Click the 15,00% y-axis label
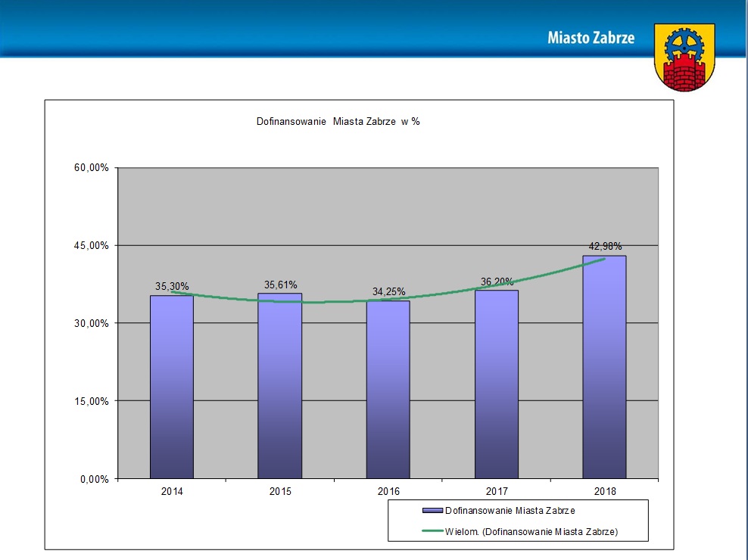The width and height of the screenshot is (748, 560). pyautogui.click(x=92, y=401)
